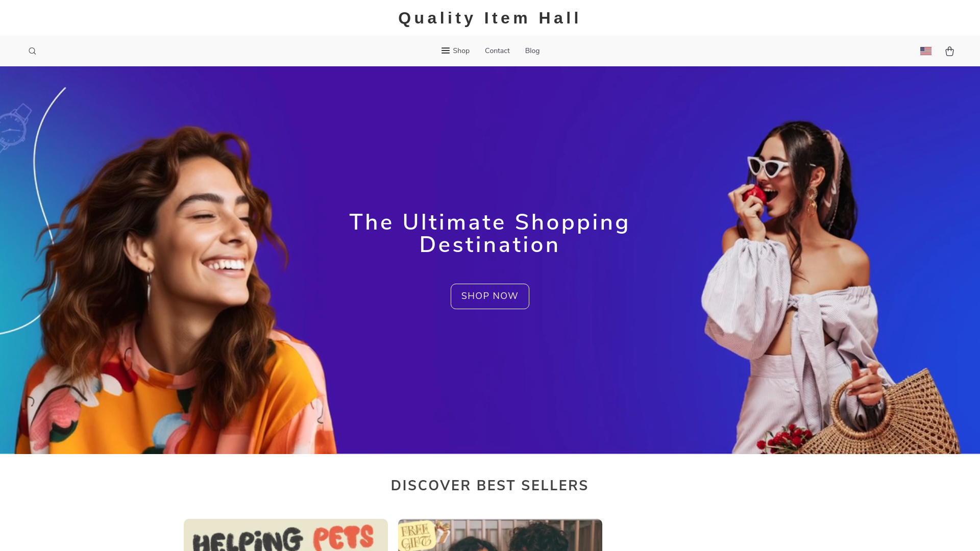The image size is (980, 551).
Task: Open the search magnifier icon
Action: pos(32,51)
